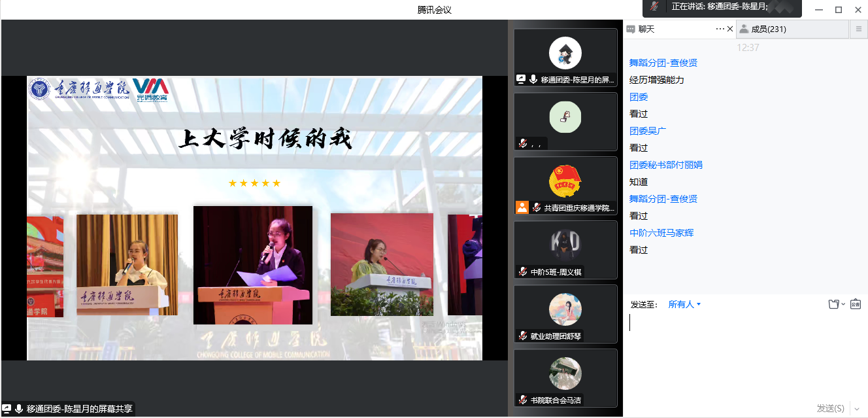
Task: Click screen share icon on 移通团委-陈星月 tile
Action: click(x=521, y=79)
